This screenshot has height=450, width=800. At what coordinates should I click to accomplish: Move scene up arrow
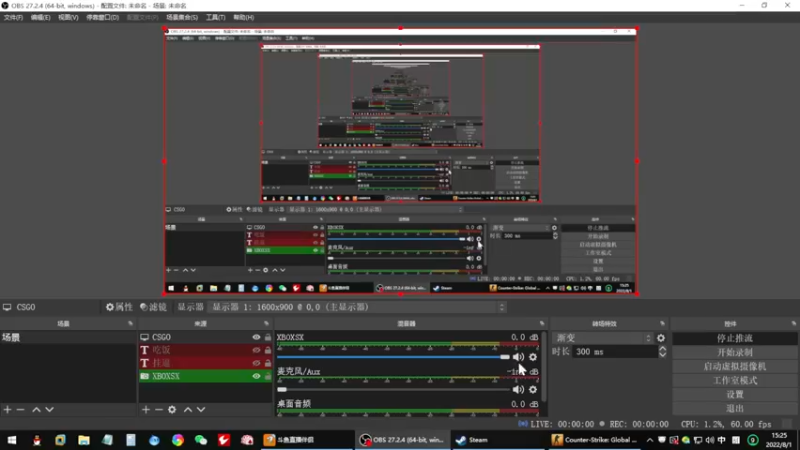(36, 410)
